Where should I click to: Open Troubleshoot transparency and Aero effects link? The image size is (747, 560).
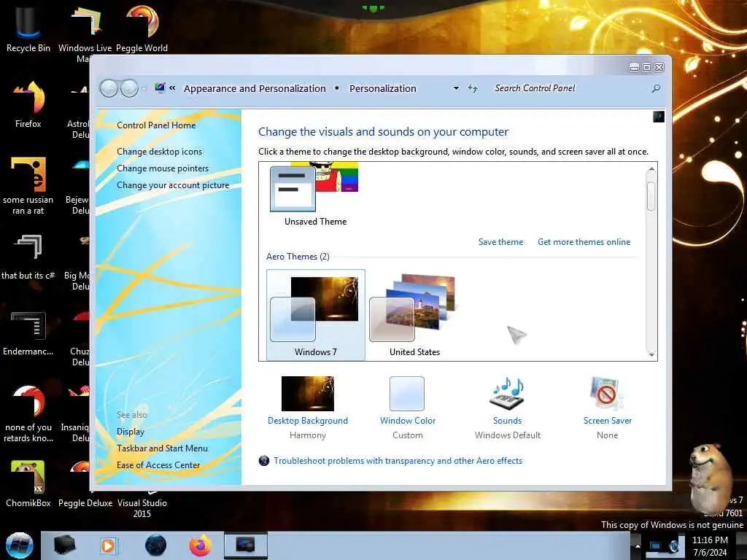(398, 461)
